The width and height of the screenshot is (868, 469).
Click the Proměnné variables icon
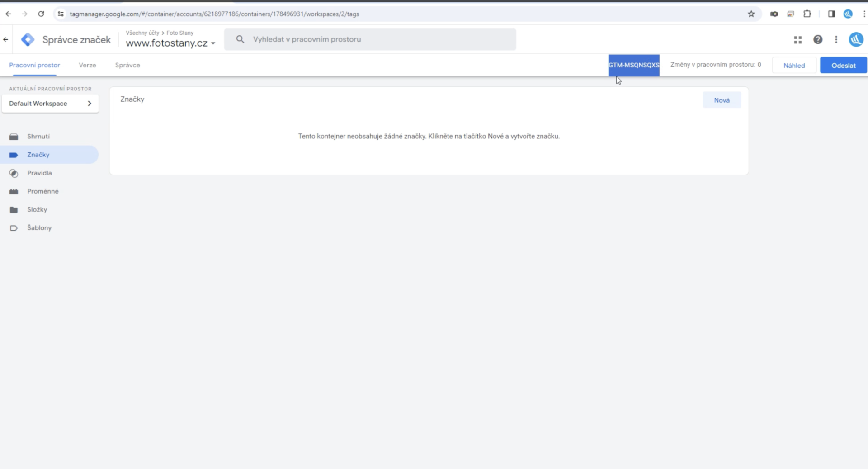pyautogui.click(x=14, y=191)
